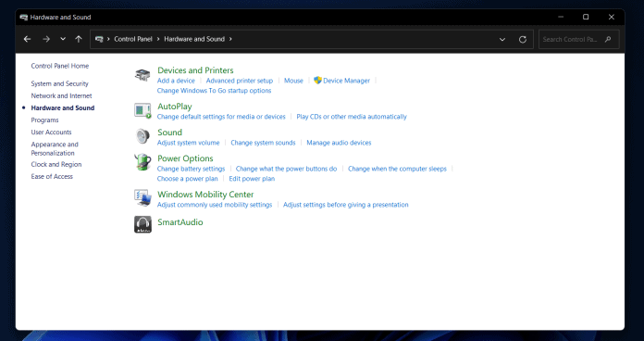
Task: Click Manage audio devices
Action: coord(339,143)
